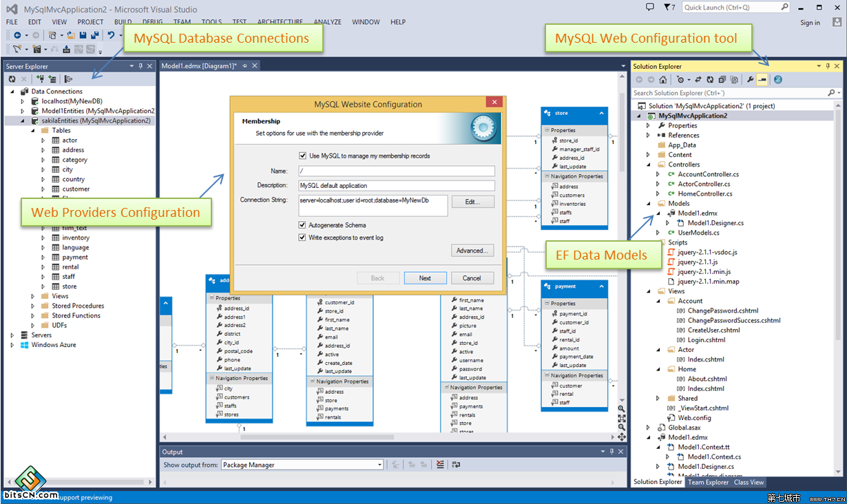This screenshot has height=504, width=847.
Task: Open the HELP menu
Action: pyautogui.click(x=398, y=22)
